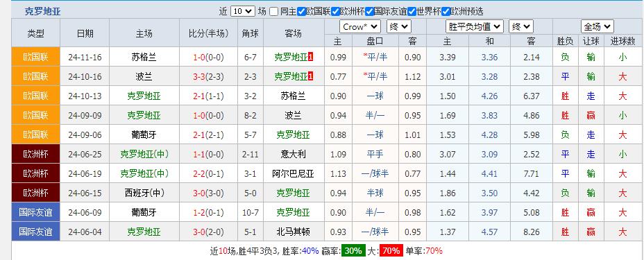Click 葡萄牙 home team in 24-09-06 row
Image resolution: width=644 pixels, height=260 pixels.
[x=144, y=135]
